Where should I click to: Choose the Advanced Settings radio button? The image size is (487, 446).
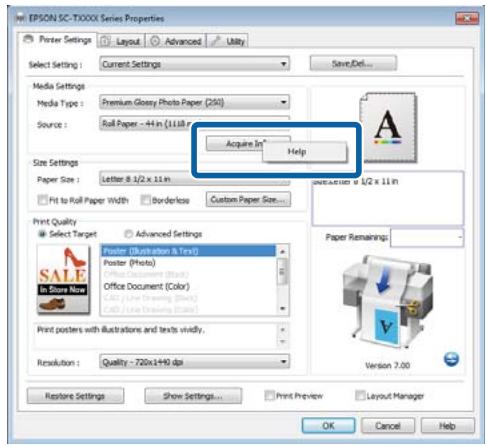(128, 234)
